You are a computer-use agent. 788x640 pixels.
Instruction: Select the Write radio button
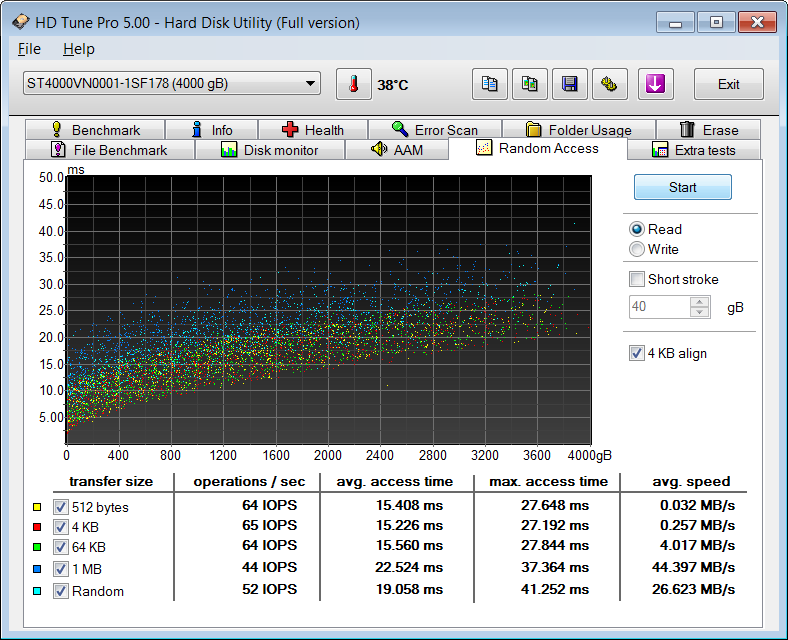637,249
